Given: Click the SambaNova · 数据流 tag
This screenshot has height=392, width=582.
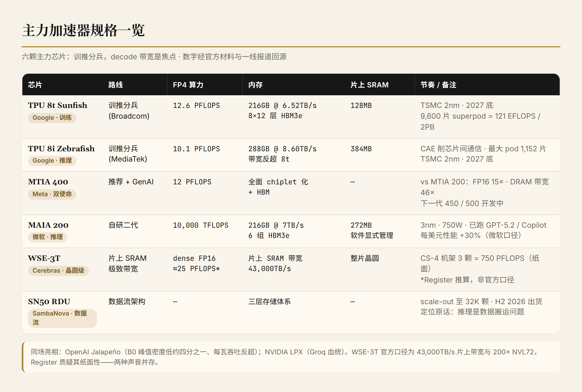Looking at the screenshot, I should tap(62, 318).
